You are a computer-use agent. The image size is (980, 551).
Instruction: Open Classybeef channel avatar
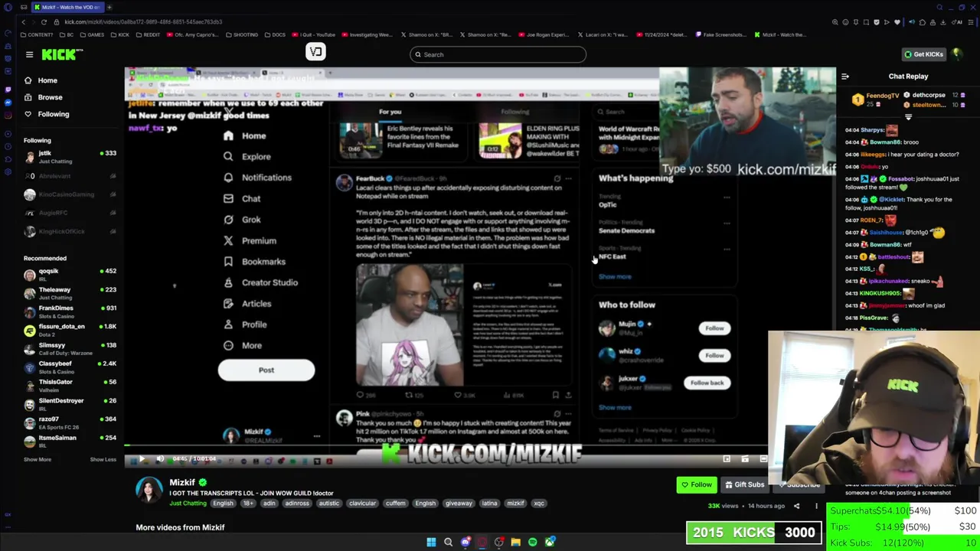click(30, 367)
